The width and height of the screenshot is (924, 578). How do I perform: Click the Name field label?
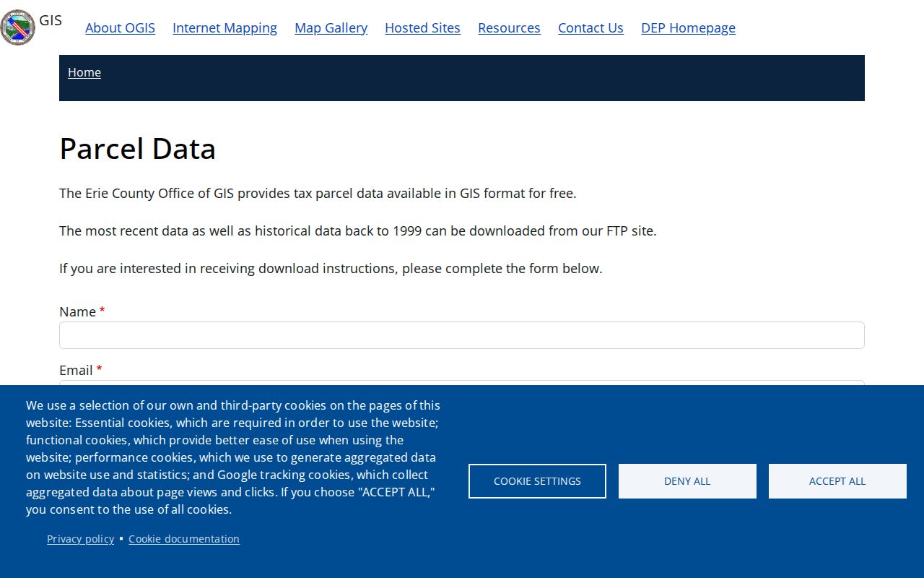pyautogui.click(x=77, y=311)
